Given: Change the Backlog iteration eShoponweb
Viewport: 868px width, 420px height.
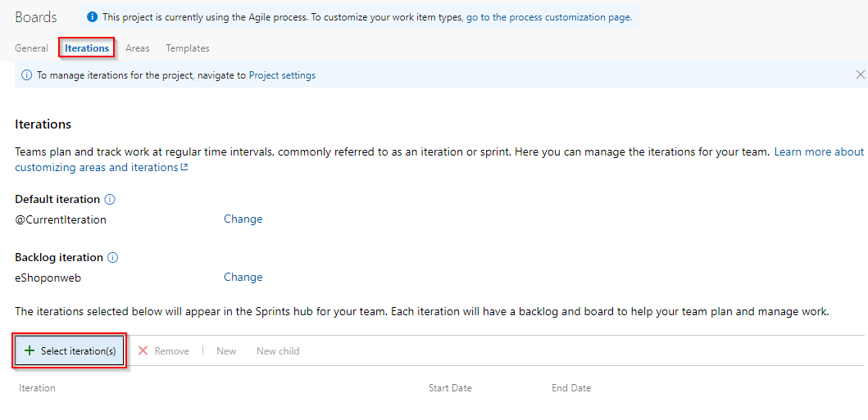Looking at the screenshot, I should (x=243, y=277).
